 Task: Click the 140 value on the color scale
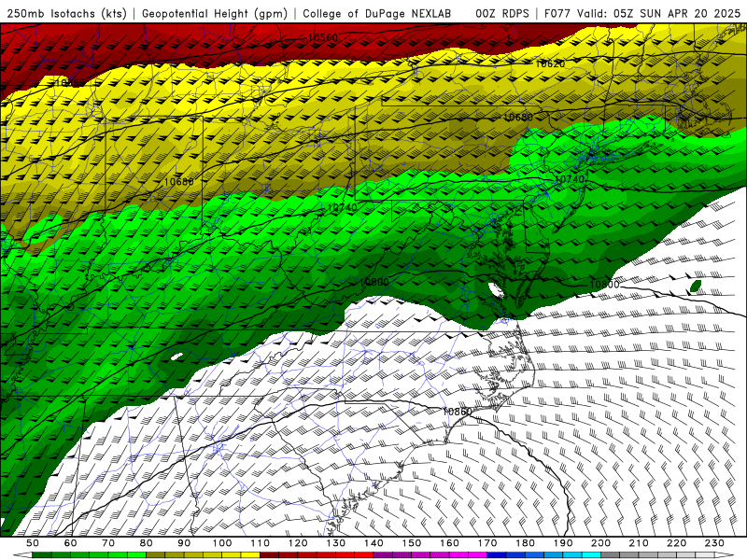[x=373, y=543]
